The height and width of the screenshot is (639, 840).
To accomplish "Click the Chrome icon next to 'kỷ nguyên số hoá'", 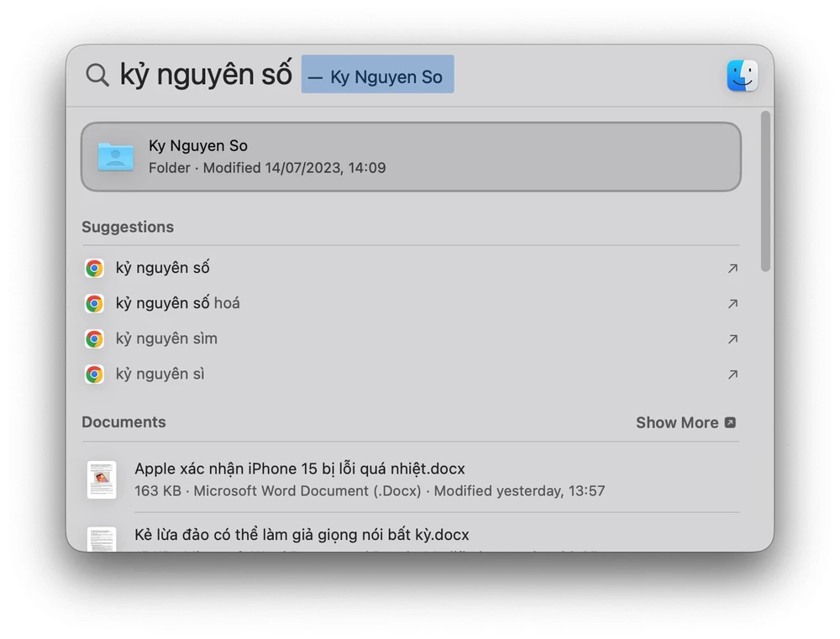I will click(x=94, y=303).
